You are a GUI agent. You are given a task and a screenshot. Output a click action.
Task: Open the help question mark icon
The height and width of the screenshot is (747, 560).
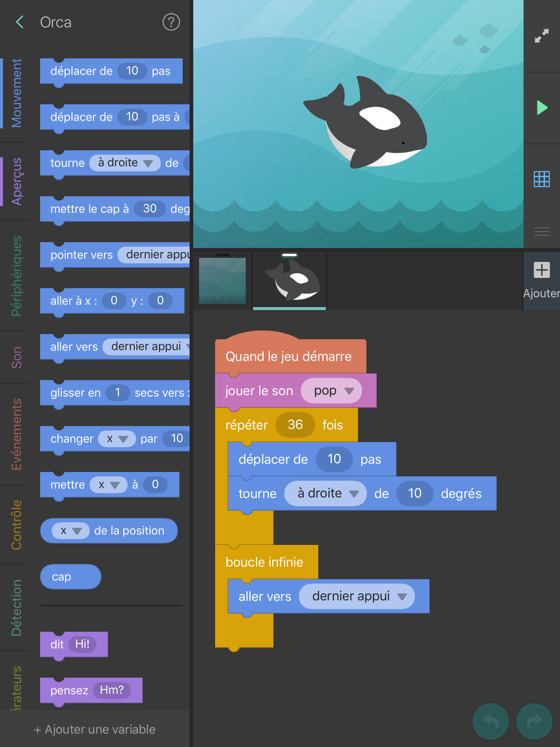click(x=171, y=22)
